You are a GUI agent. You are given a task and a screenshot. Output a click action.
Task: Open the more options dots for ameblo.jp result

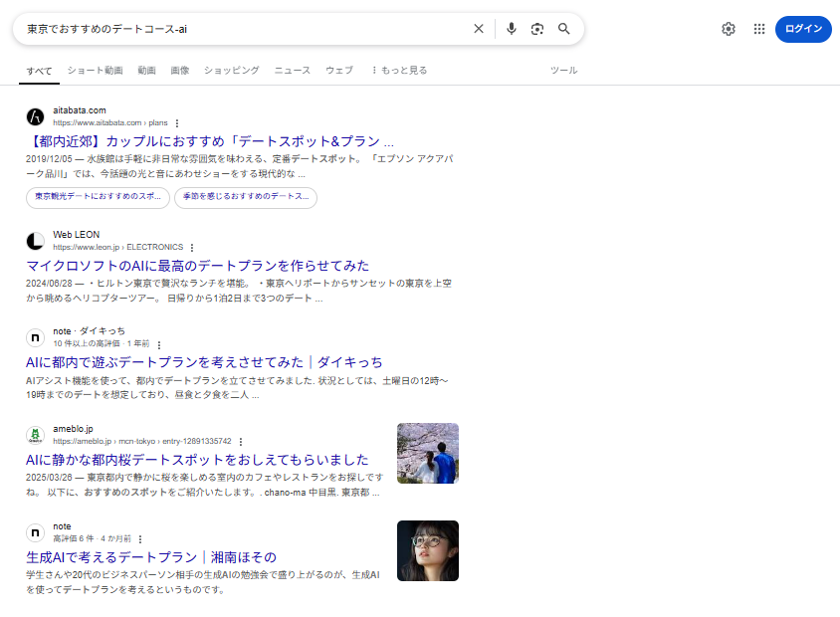click(x=241, y=442)
